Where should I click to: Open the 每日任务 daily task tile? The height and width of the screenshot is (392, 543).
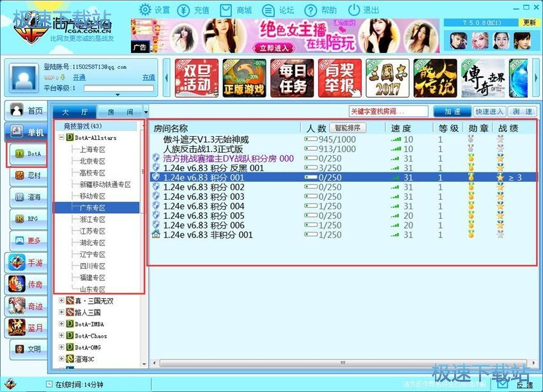(x=293, y=78)
